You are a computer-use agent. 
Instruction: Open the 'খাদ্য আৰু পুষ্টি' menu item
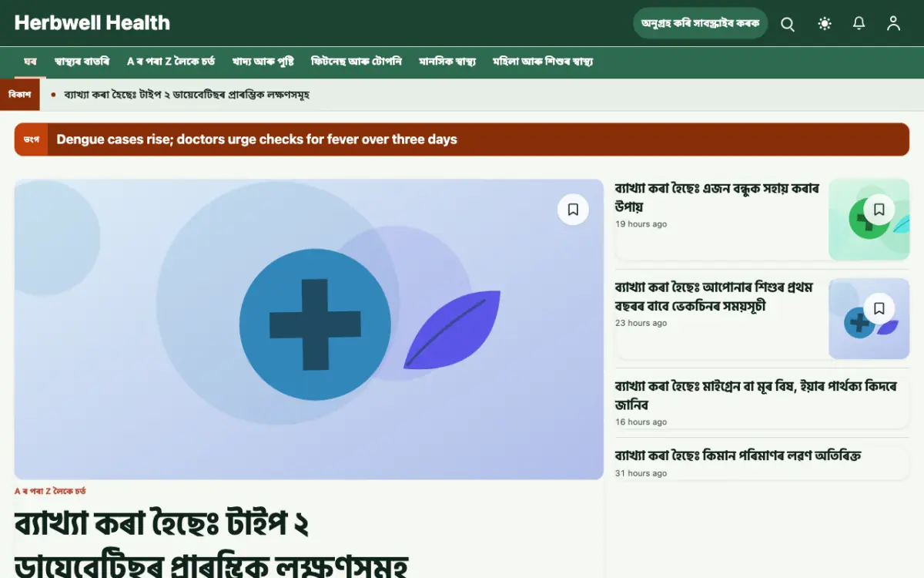click(263, 62)
